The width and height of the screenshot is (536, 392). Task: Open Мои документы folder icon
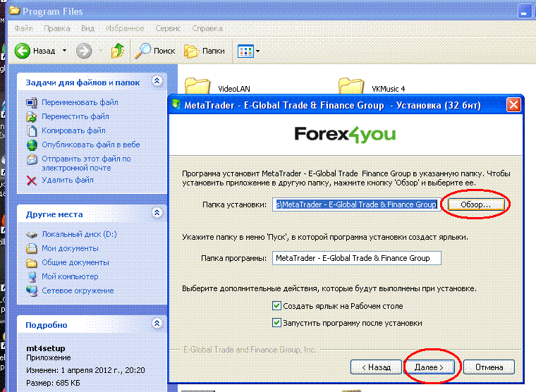pos(32,248)
